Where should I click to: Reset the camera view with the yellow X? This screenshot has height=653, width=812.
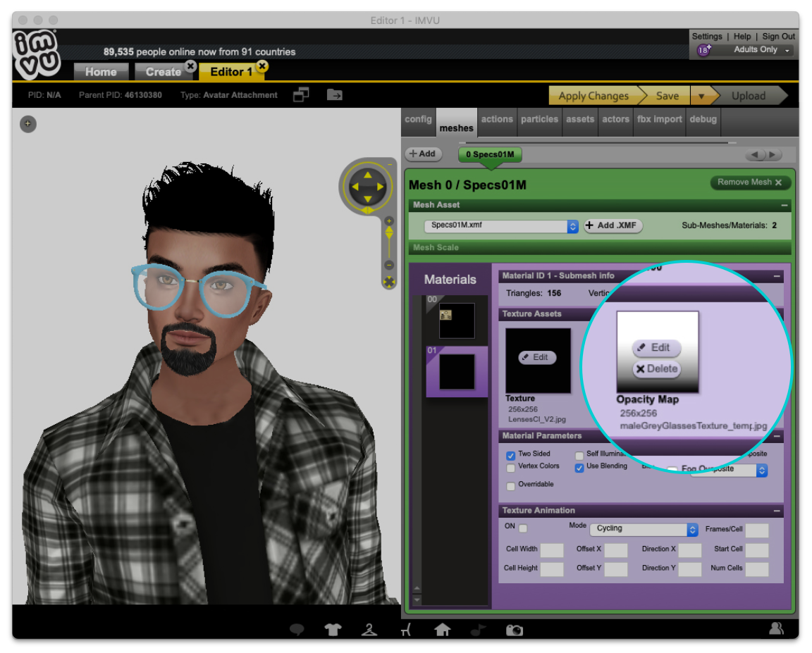[x=389, y=282]
